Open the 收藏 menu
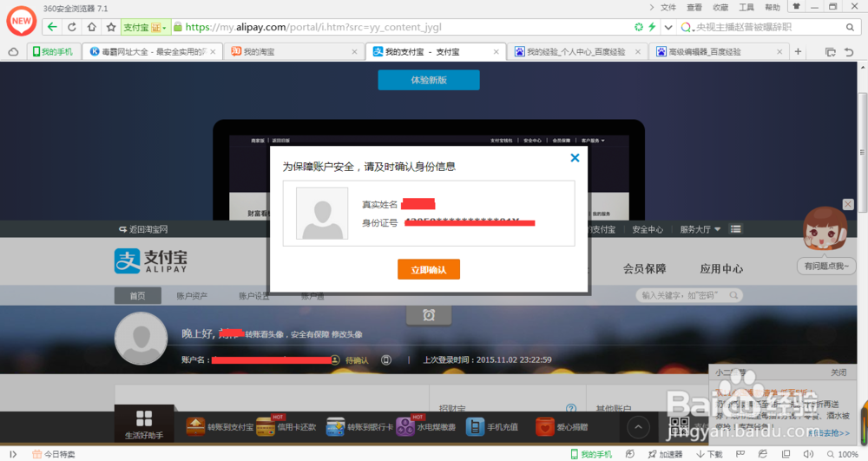 point(720,7)
